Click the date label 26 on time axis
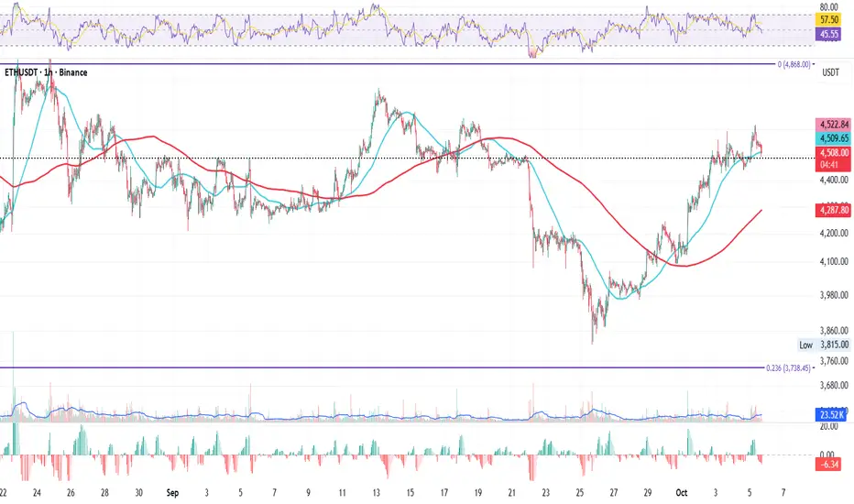The width and height of the screenshot is (854, 504). pyautogui.click(x=71, y=493)
